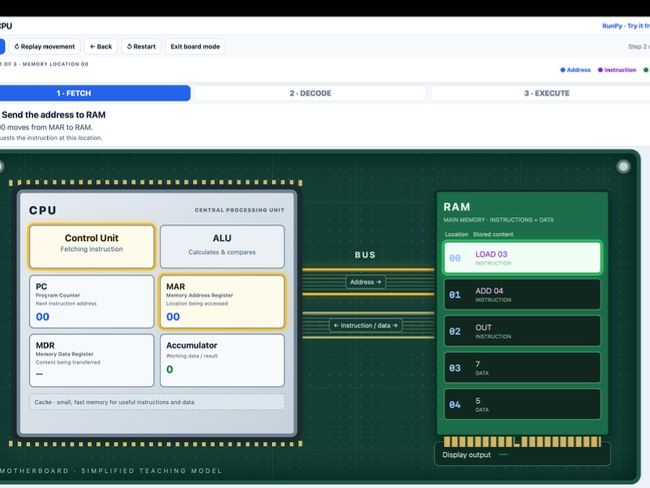The width and height of the screenshot is (650, 488).
Task: Click the Display output panel
Action: (x=522, y=455)
